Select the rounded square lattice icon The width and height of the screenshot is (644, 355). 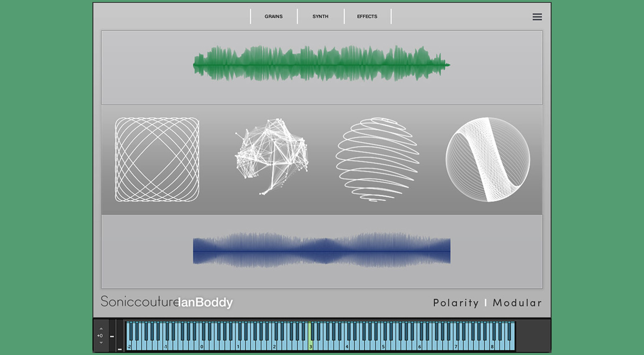pyautogui.click(x=157, y=160)
